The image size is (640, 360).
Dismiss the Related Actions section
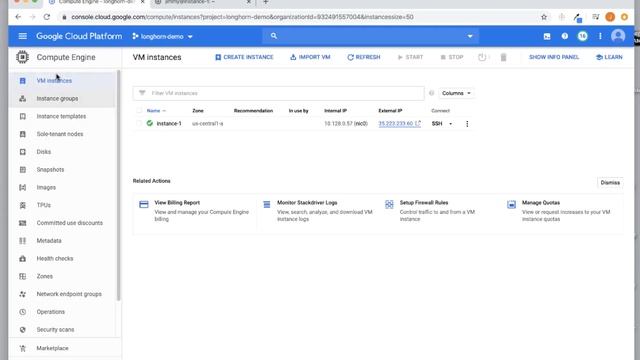[610, 182]
